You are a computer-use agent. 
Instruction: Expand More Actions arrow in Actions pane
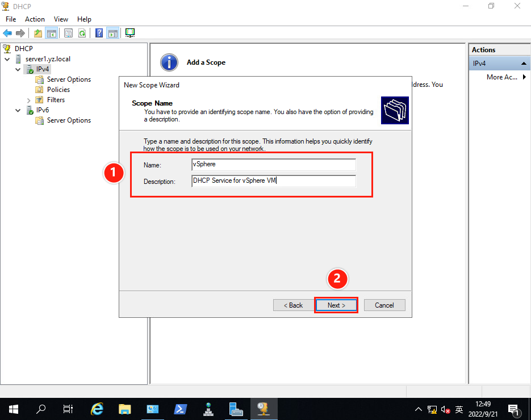[524, 77]
